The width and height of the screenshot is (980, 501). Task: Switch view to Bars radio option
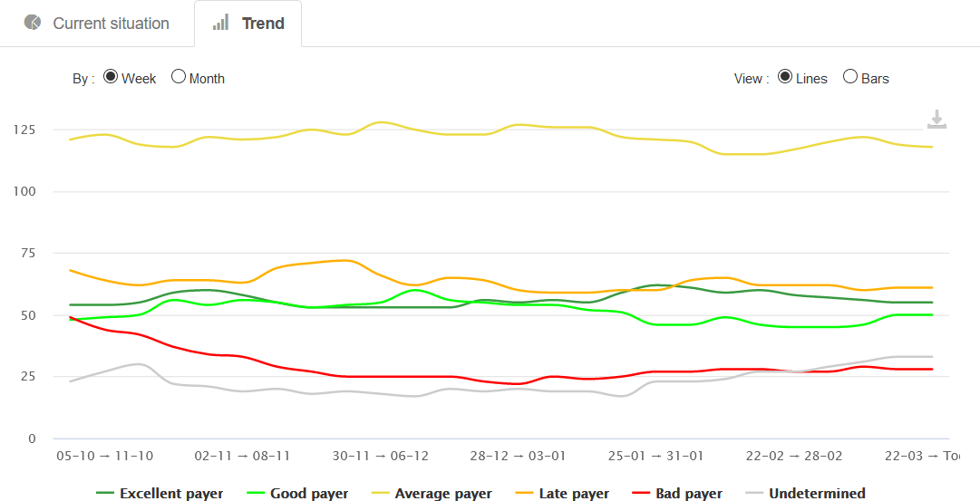850,77
